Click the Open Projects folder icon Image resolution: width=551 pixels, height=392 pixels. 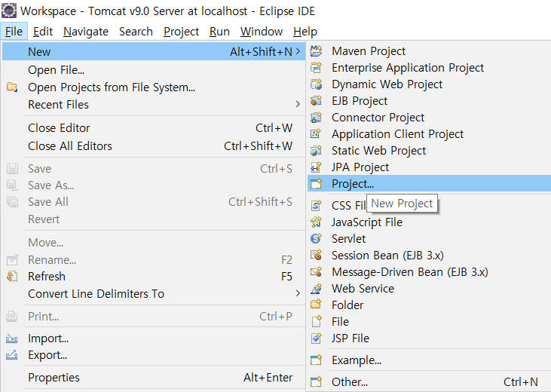point(12,87)
